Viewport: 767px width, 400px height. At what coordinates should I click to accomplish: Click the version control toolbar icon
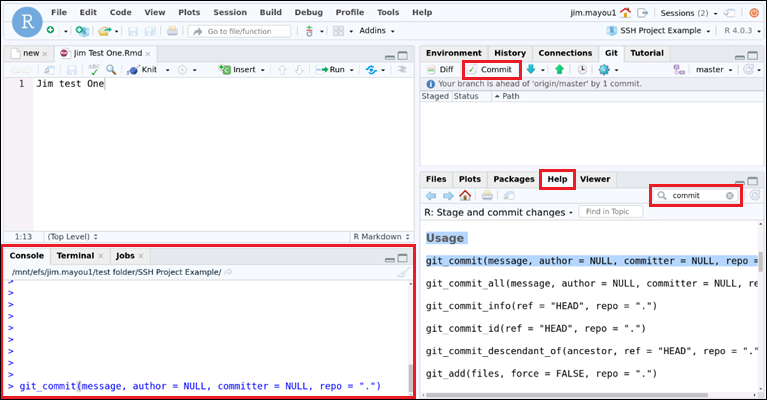(x=309, y=31)
